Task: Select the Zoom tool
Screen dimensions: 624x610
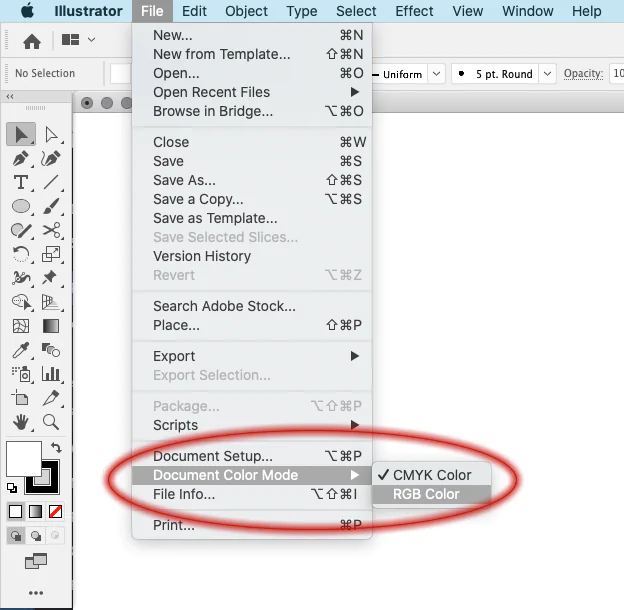Action: coord(51,422)
